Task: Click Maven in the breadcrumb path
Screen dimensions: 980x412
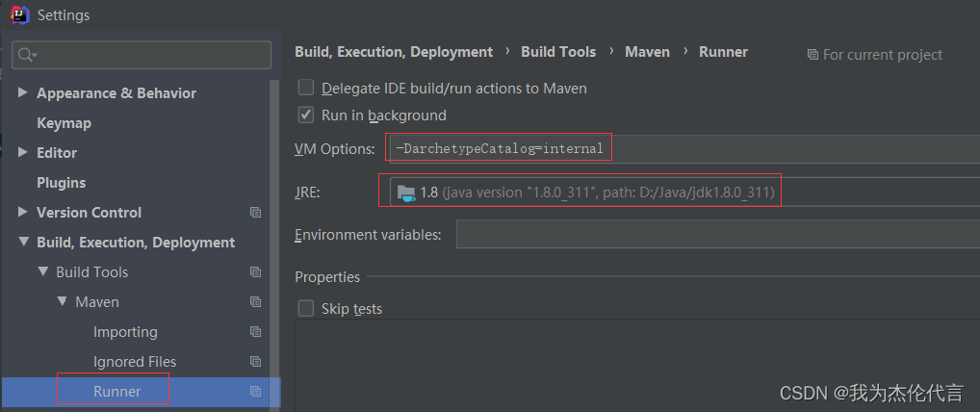Action: point(647,52)
